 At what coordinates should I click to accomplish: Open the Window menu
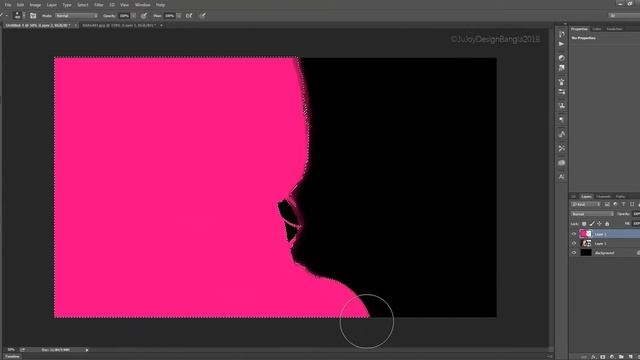tap(142, 5)
